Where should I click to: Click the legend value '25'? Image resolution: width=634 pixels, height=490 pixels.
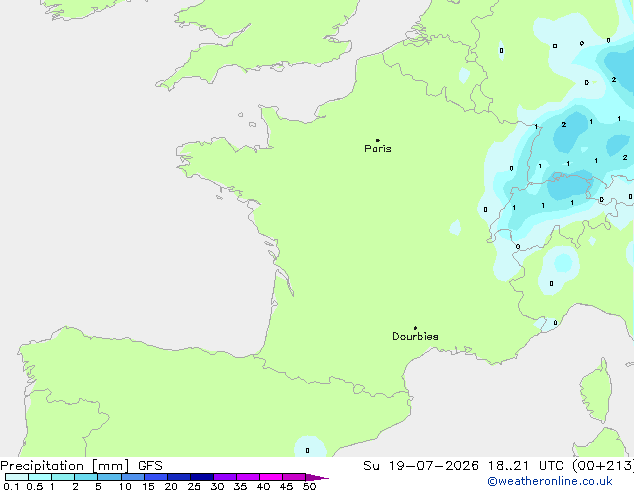click(194, 486)
